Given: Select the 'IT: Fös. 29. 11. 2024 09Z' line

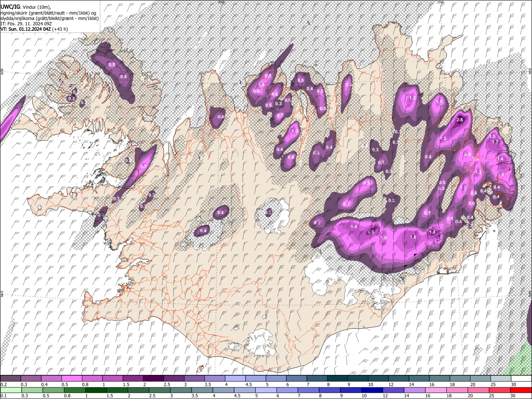Looking at the screenshot, I should tap(26, 24).
